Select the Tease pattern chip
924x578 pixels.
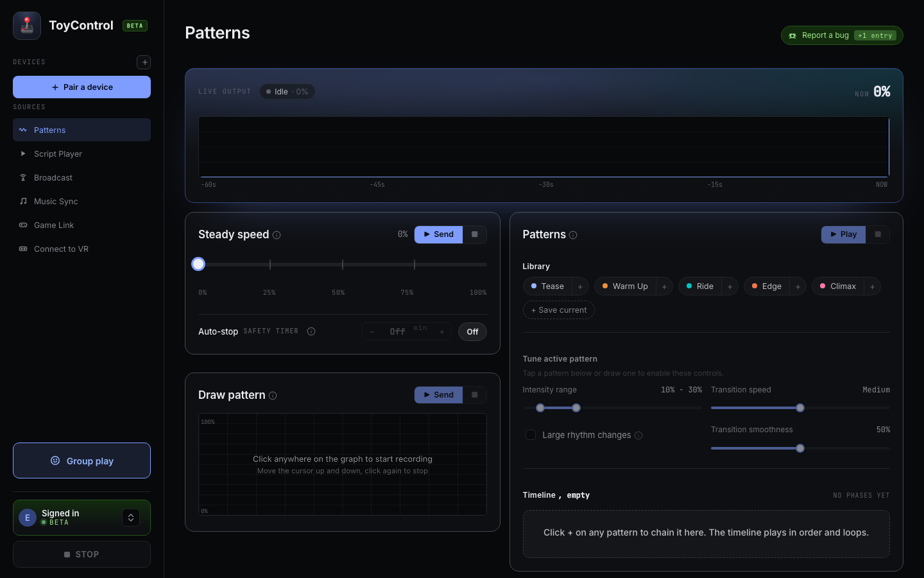(547, 286)
